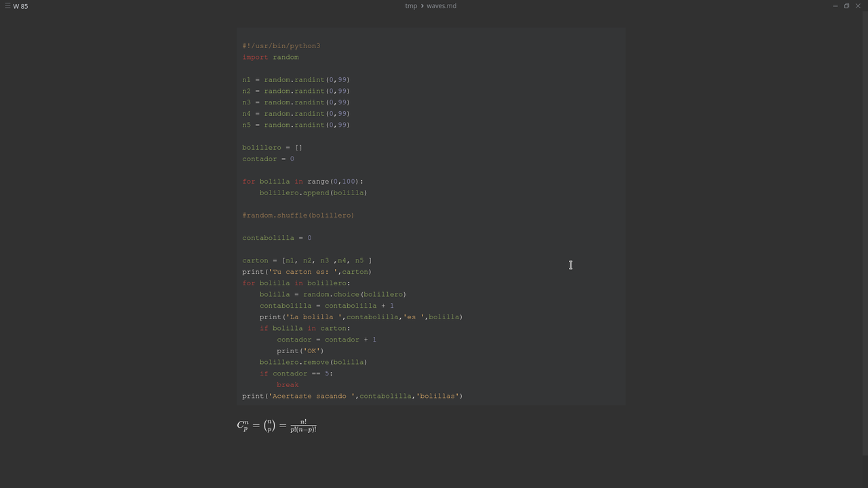The image size is (868, 488).
Task: Click the final 'Acertaste sacando' print line
Action: pos(353,396)
